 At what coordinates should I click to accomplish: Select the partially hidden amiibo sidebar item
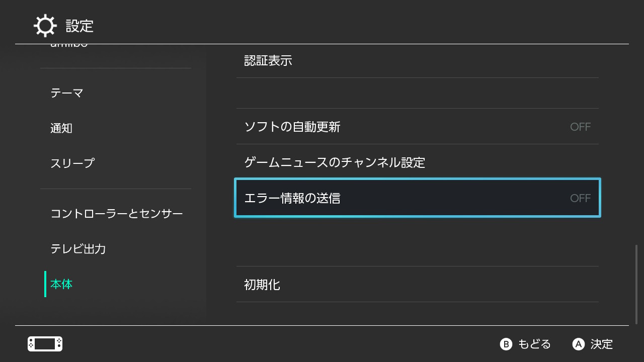click(69, 46)
